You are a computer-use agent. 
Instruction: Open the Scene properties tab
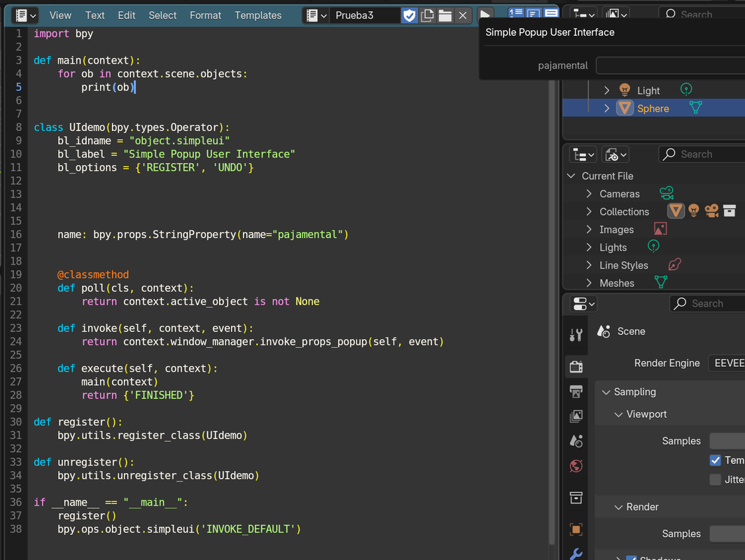[576, 441]
